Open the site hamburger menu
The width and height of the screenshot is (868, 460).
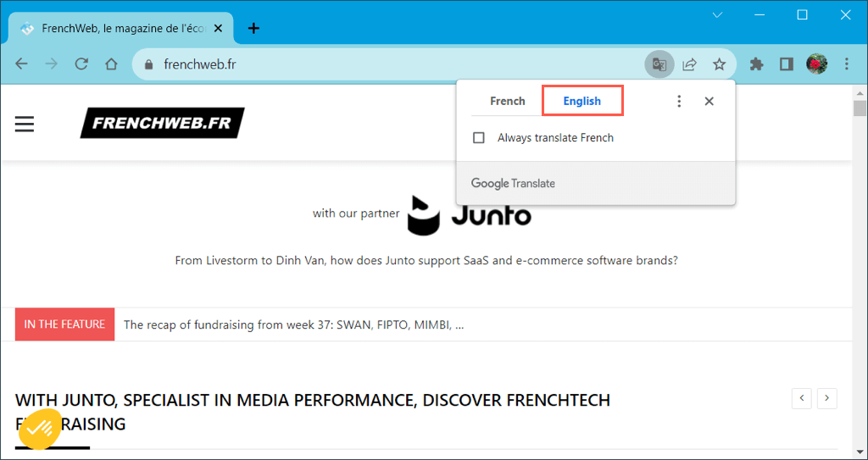(25, 124)
